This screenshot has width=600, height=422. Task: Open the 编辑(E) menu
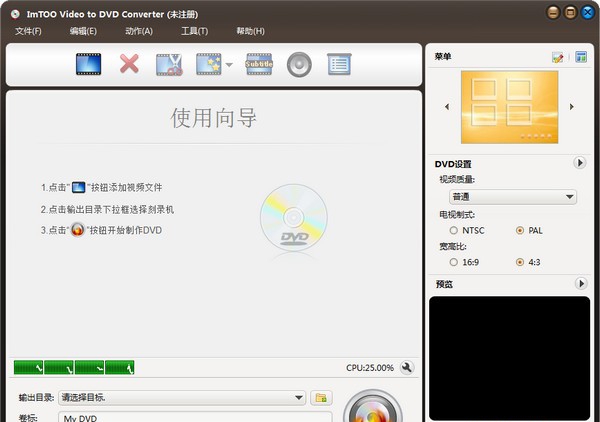pyautogui.click(x=83, y=31)
